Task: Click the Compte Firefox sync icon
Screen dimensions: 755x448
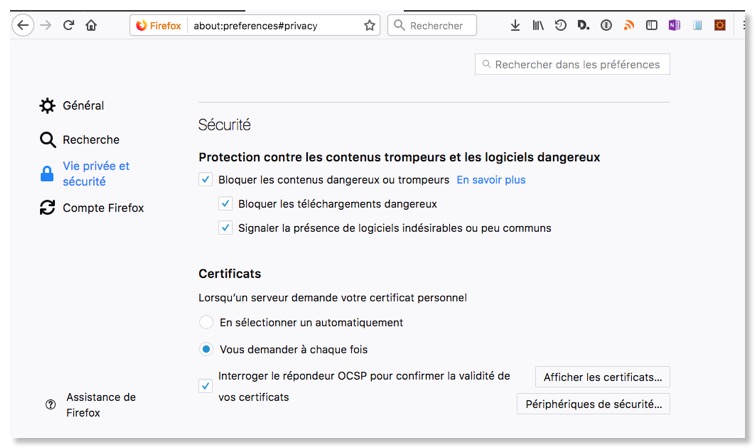Action: tap(47, 208)
